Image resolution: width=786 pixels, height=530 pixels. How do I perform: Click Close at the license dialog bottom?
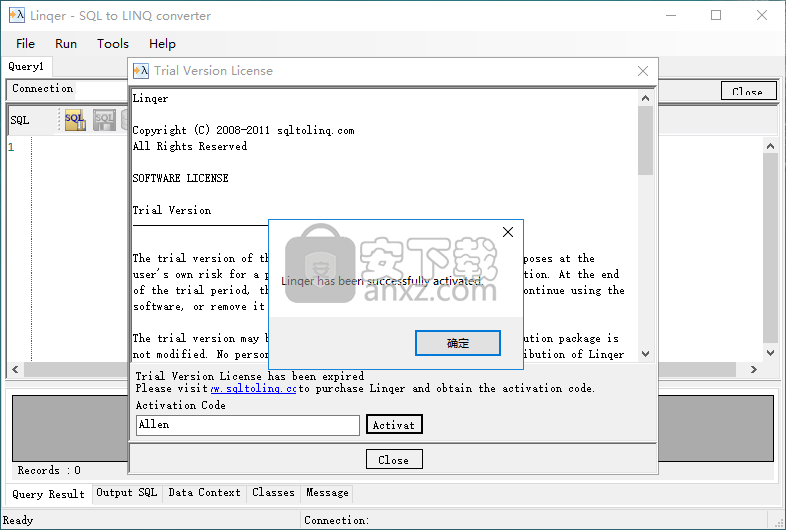394,459
